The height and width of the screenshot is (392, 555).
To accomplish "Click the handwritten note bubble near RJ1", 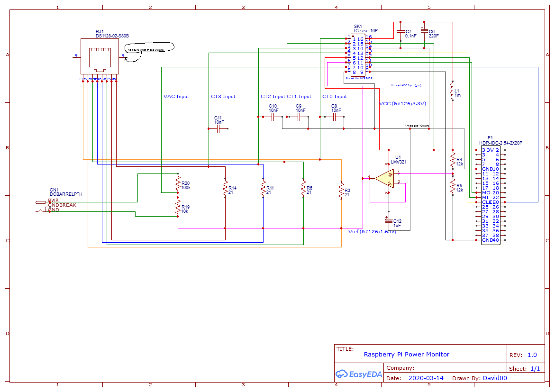I will (x=149, y=49).
